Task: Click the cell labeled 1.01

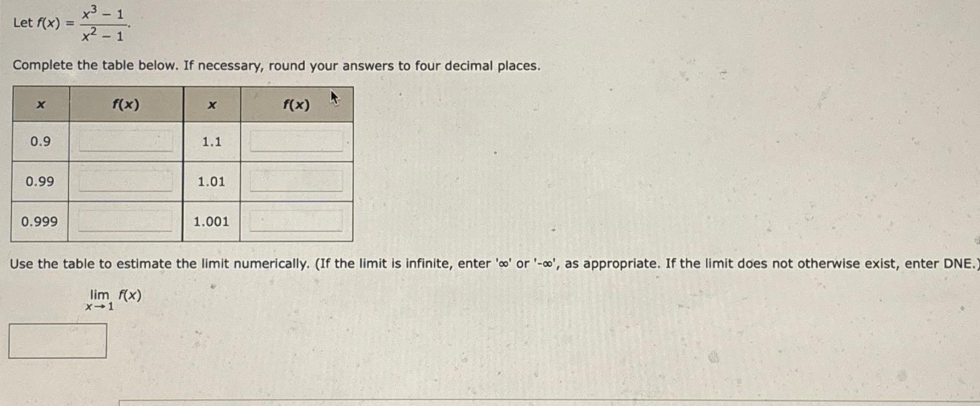Action: point(211,181)
